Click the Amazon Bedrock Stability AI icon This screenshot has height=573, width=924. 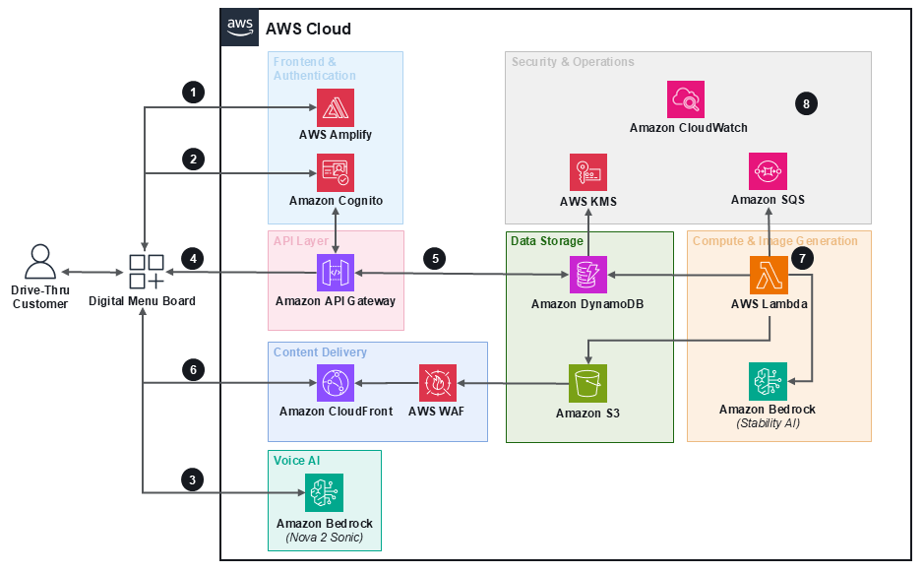[x=768, y=381]
